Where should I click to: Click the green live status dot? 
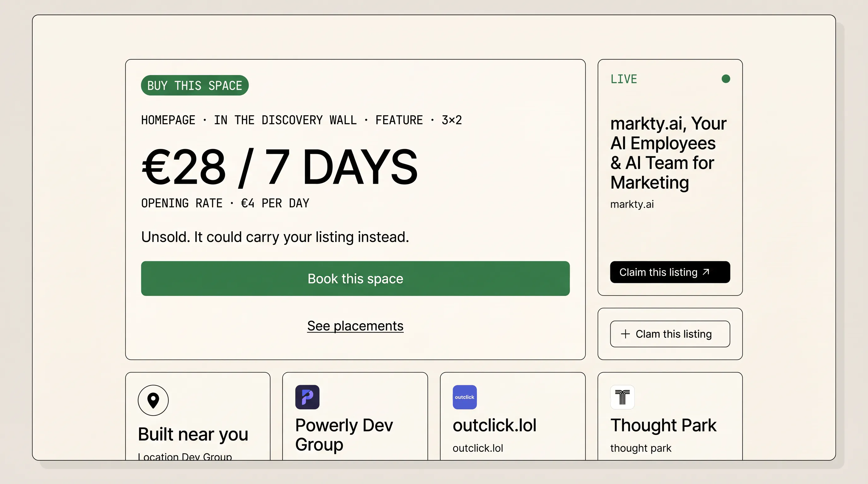coord(726,79)
